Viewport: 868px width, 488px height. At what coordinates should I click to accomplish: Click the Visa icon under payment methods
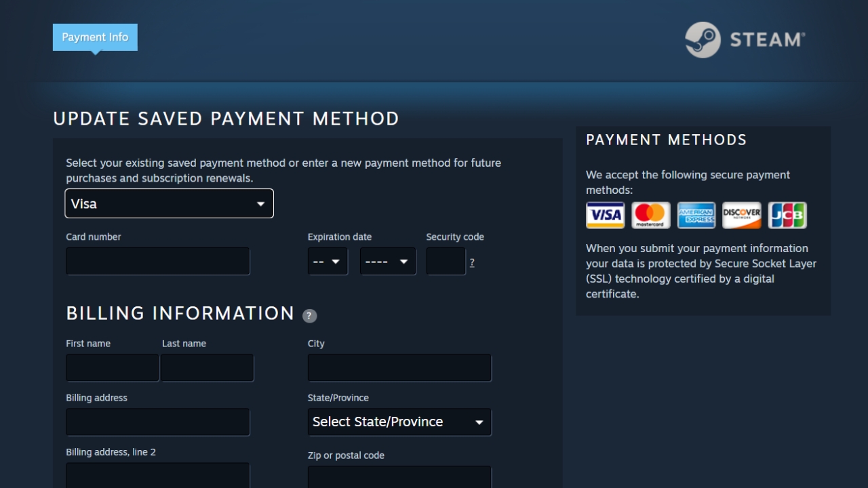click(x=605, y=215)
